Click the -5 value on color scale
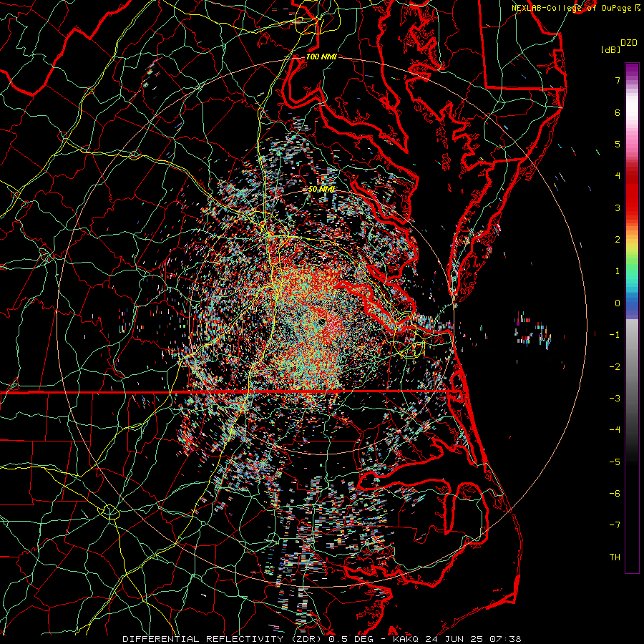Image resolution: width=644 pixels, height=644 pixels. coord(615,462)
